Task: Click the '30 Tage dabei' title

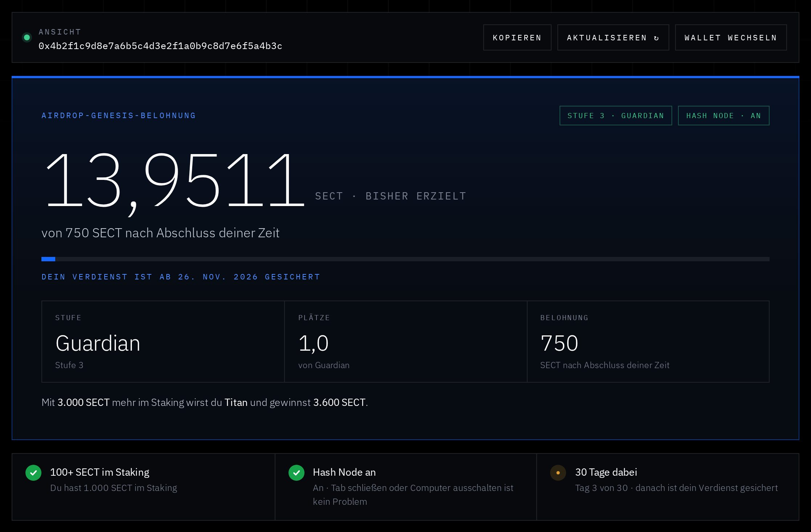Action: coord(606,472)
